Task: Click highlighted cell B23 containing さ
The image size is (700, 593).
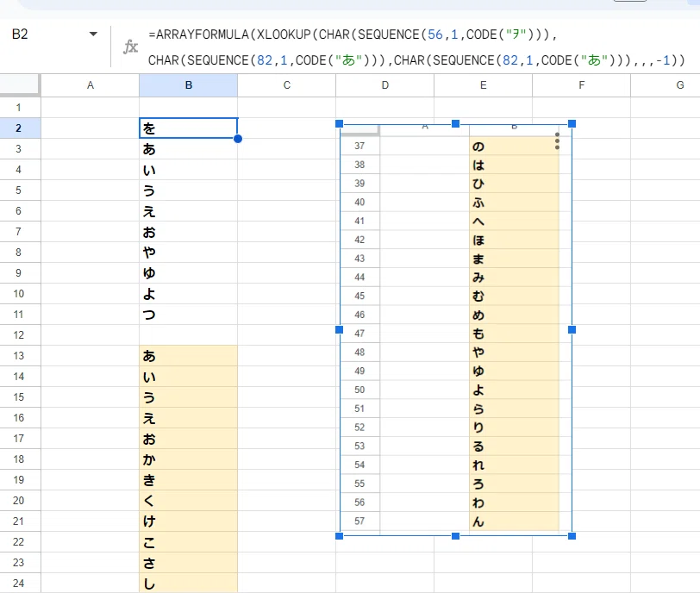Action: point(189,563)
